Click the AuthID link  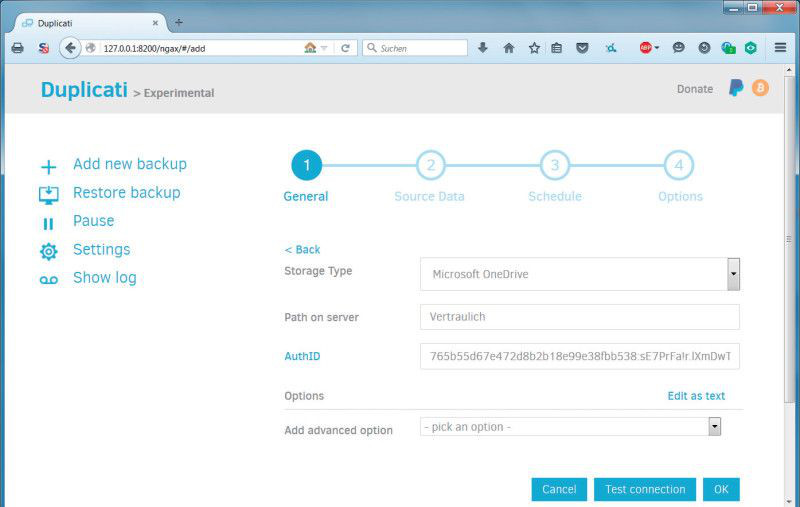pyautogui.click(x=302, y=356)
